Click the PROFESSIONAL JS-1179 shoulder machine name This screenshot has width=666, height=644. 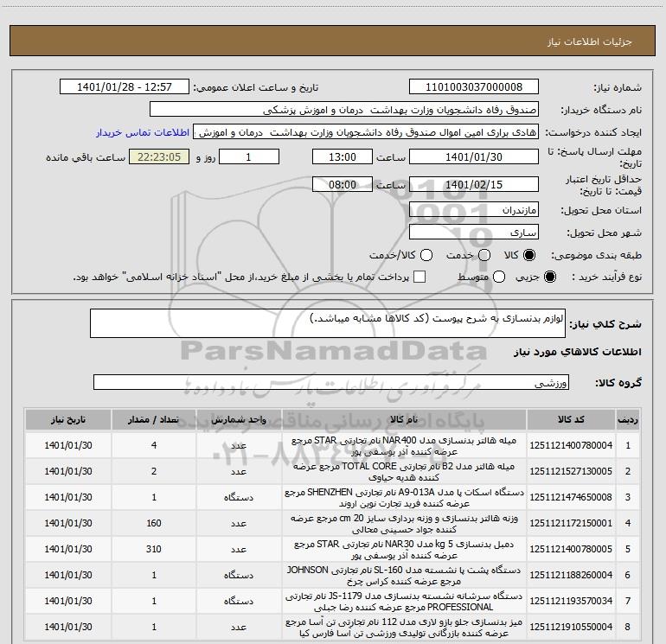pyautogui.click(x=404, y=601)
